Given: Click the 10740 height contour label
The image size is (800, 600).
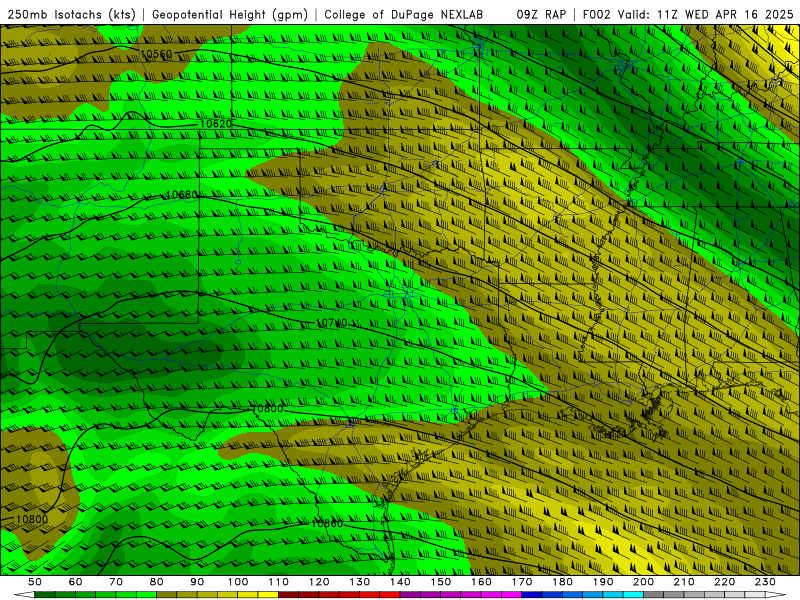Looking at the screenshot, I should point(332,323).
